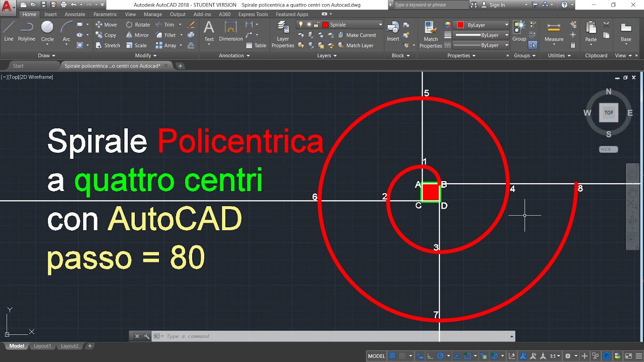Image resolution: width=644 pixels, height=362 pixels.
Task: Switch to the Layout1 tab
Action: (42, 346)
